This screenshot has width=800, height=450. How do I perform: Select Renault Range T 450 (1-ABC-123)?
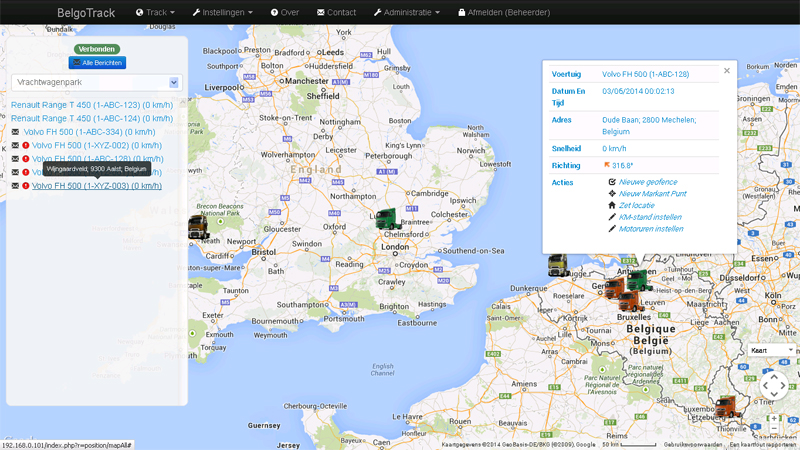click(x=92, y=105)
